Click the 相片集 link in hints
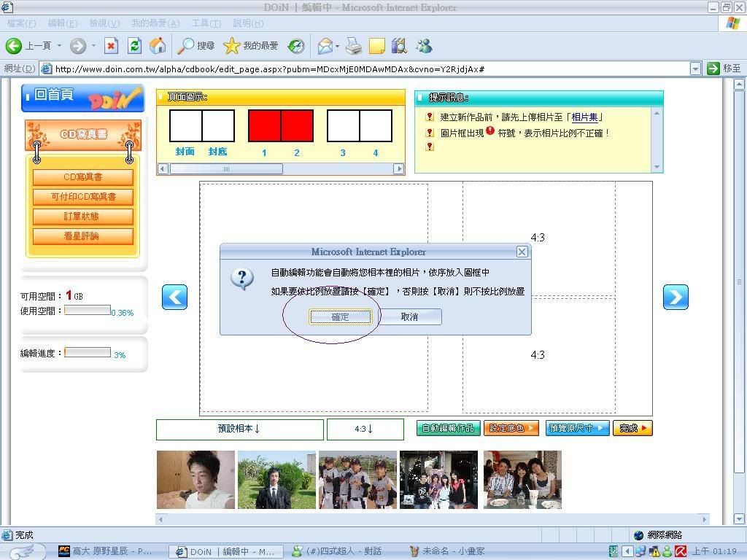The height and width of the screenshot is (560, 747). [x=585, y=117]
